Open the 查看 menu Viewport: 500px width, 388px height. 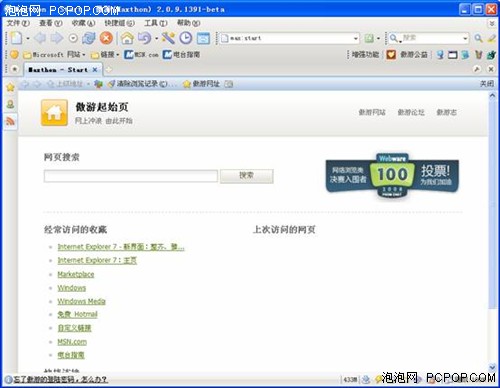tap(51, 23)
